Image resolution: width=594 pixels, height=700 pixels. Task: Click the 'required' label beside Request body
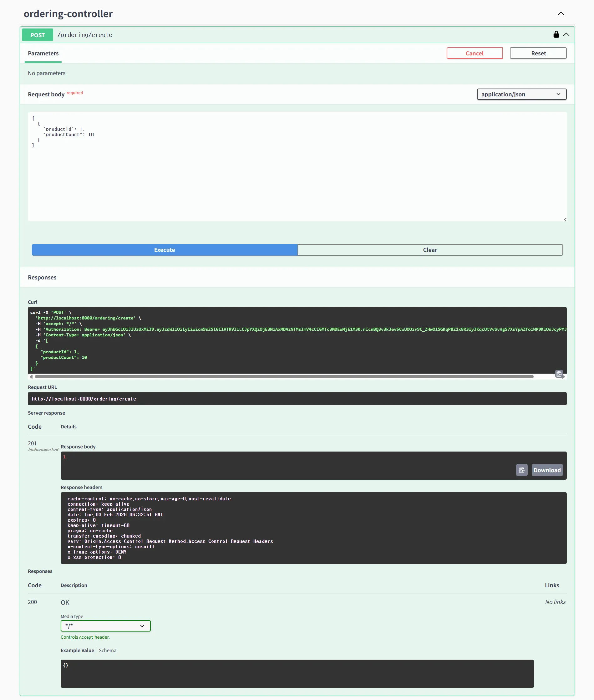[75, 93]
